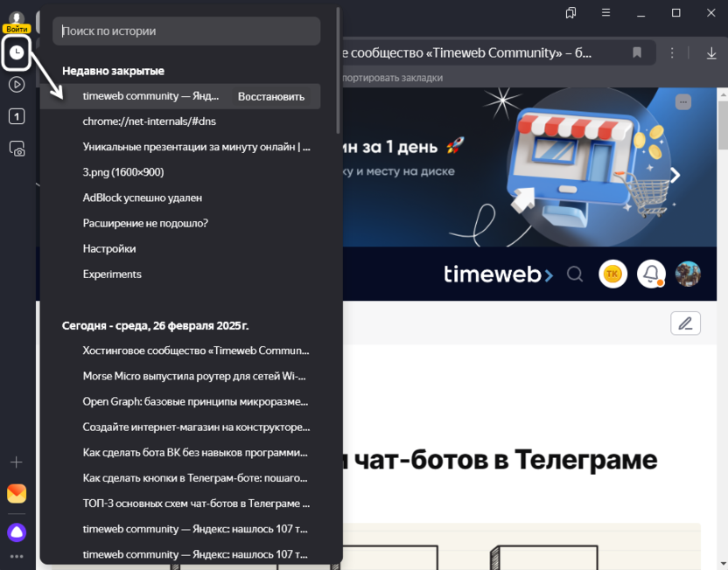Click the Восстановить button

(271, 96)
